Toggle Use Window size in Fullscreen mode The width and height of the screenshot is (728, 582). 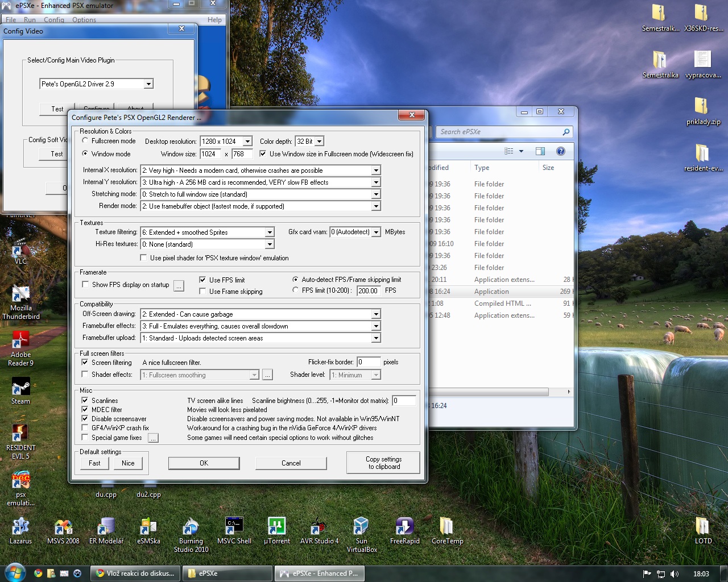click(263, 153)
